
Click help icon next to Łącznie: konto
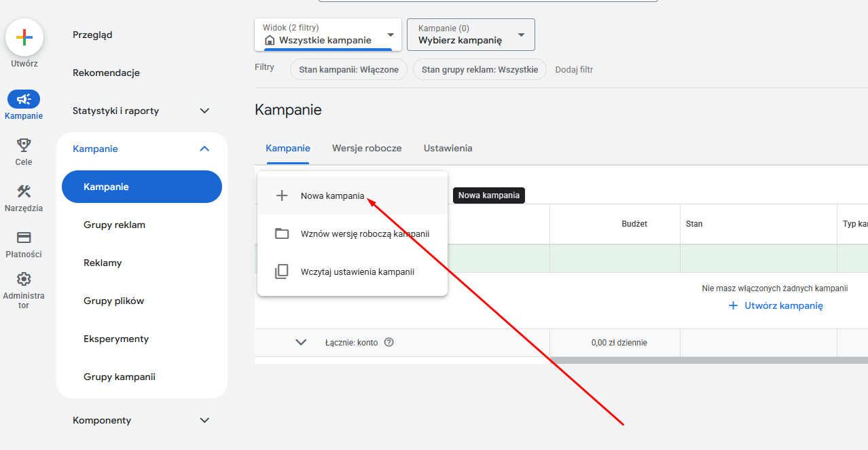(389, 343)
